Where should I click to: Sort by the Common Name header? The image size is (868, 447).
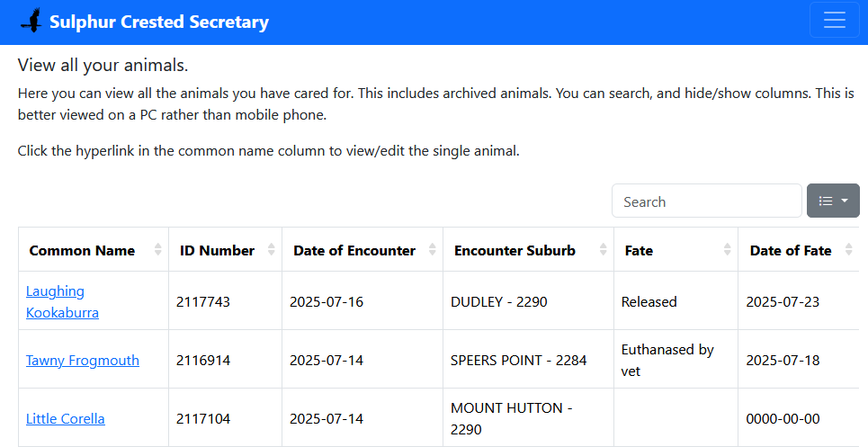82,250
